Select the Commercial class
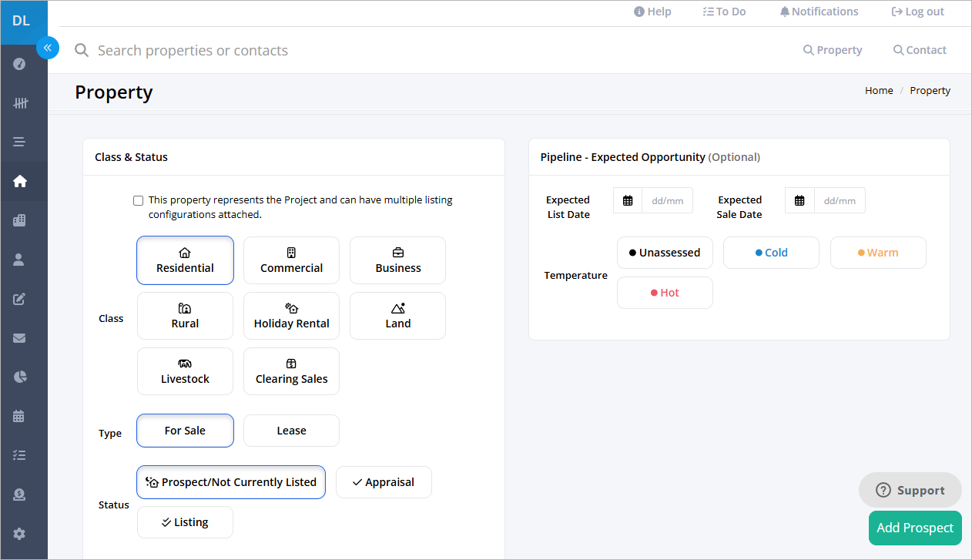 [291, 260]
